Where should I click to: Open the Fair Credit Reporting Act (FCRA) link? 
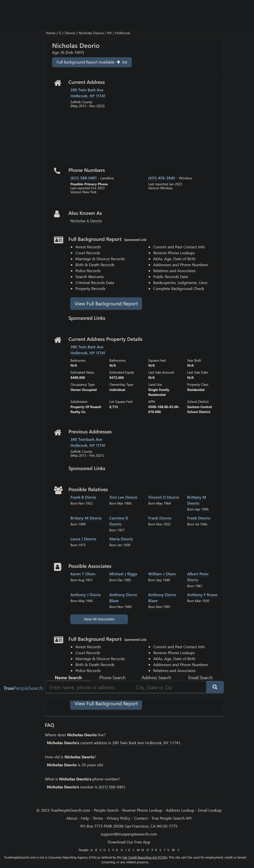(x=145, y=858)
